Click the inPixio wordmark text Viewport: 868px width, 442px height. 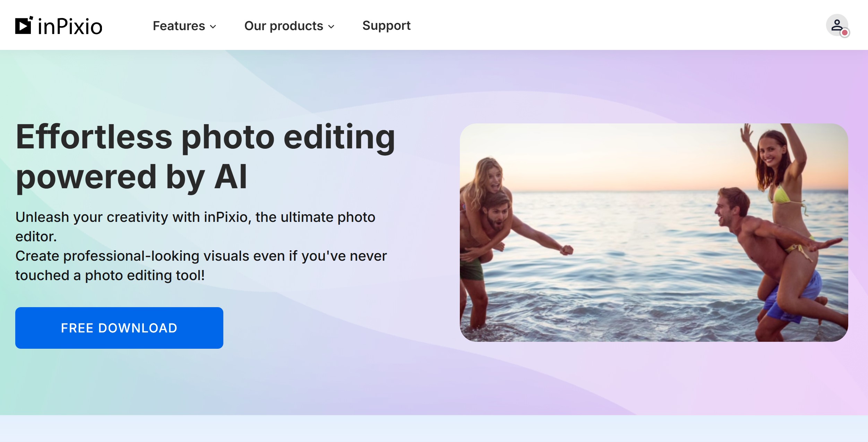coord(70,27)
